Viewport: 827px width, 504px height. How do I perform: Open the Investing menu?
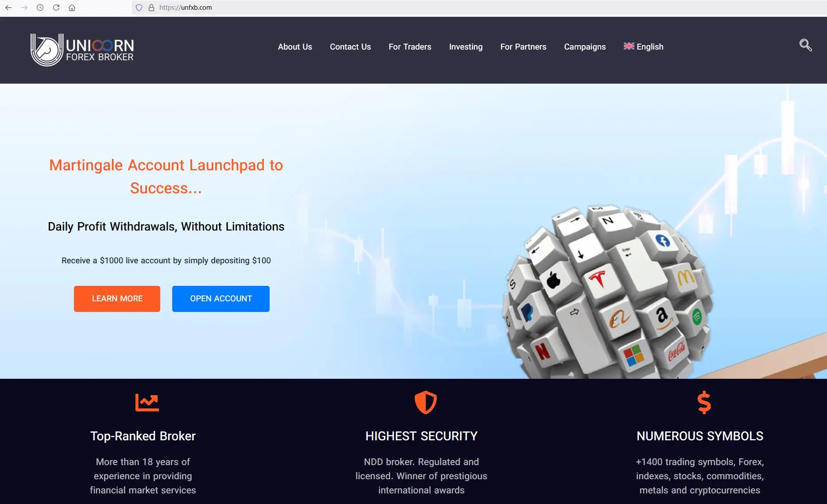[466, 47]
